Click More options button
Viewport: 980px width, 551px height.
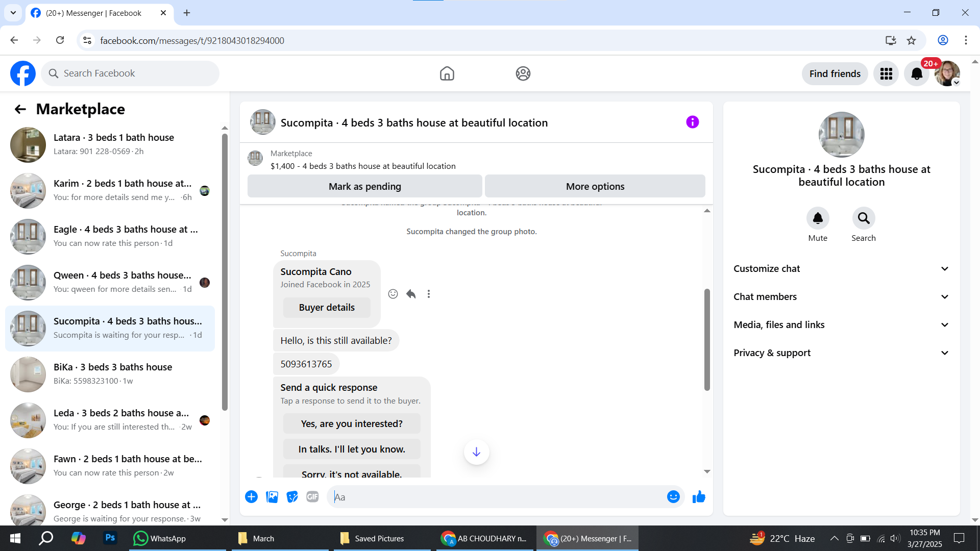[x=595, y=186]
